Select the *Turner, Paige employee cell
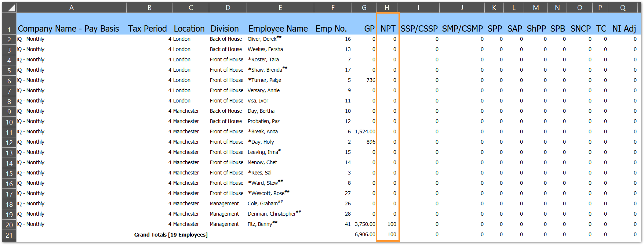 click(265, 80)
